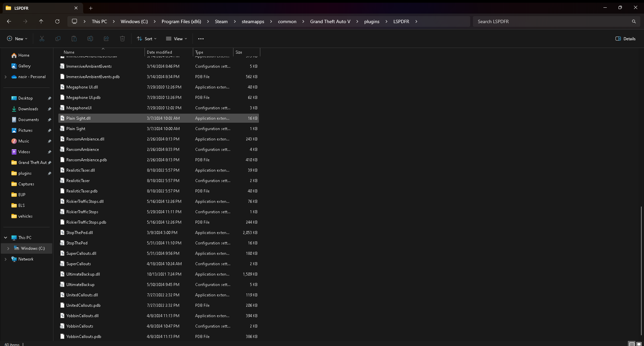The width and height of the screenshot is (644, 346).
Task: Click the Paste clipboard icon
Action: (74, 39)
